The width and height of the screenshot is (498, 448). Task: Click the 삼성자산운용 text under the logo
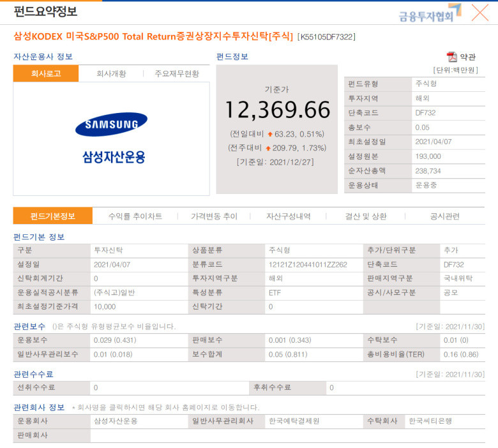point(114,157)
